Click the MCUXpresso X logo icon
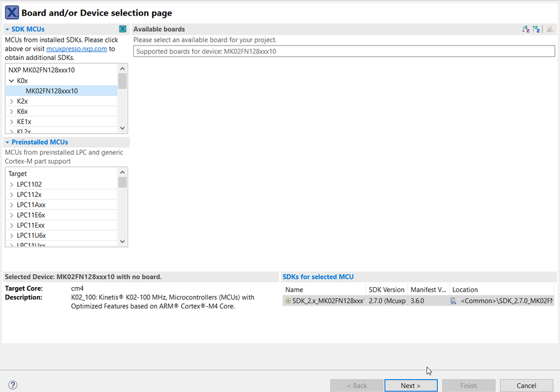 click(12, 12)
